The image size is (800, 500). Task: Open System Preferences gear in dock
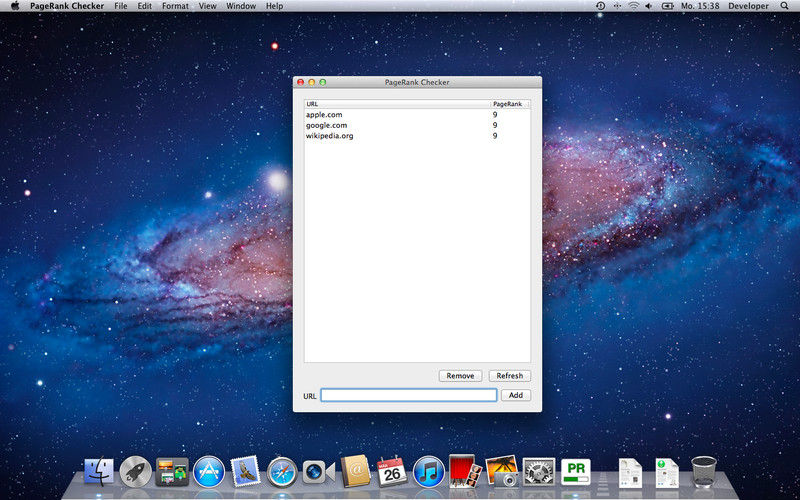pyautogui.click(x=539, y=471)
